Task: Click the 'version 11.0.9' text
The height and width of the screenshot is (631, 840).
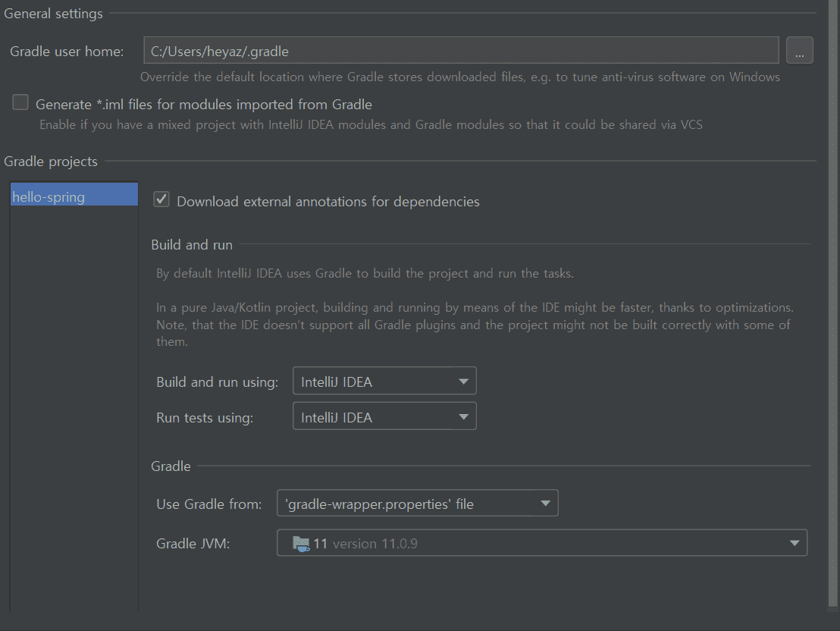Action: [375, 544]
